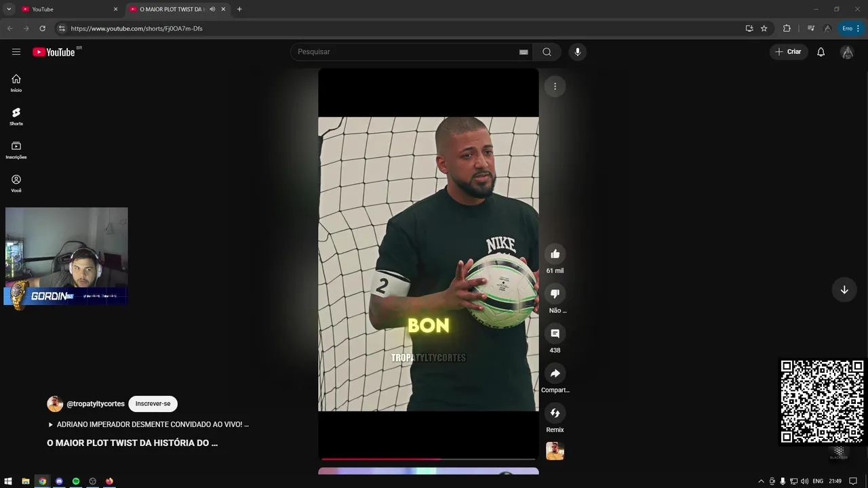
Task: View site information icon in the address bar
Action: click(x=61, y=28)
